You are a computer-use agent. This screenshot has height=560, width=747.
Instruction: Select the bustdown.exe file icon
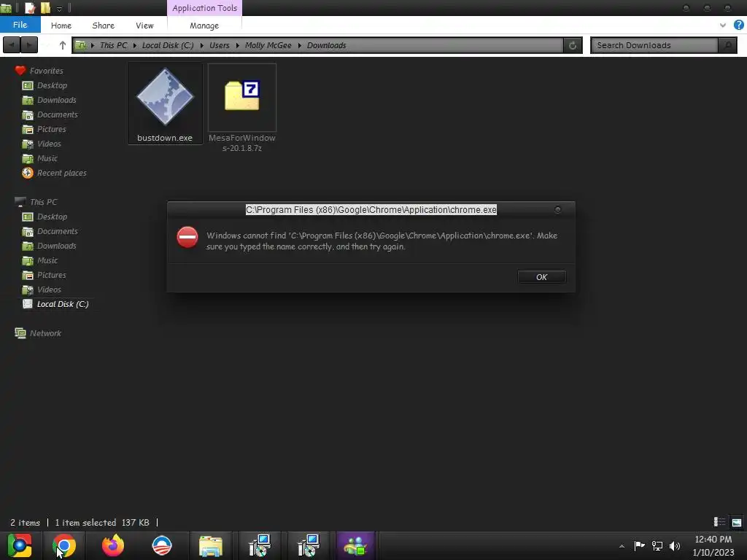[165, 102]
